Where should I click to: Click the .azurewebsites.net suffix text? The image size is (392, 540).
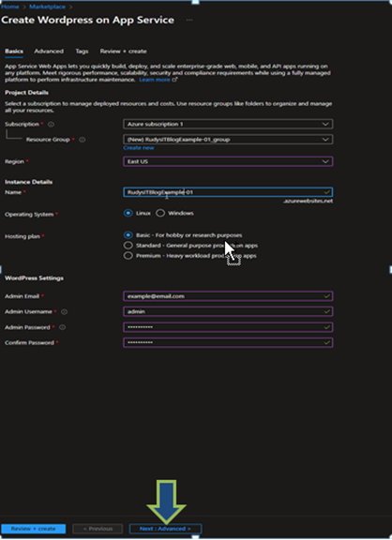[x=308, y=201]
